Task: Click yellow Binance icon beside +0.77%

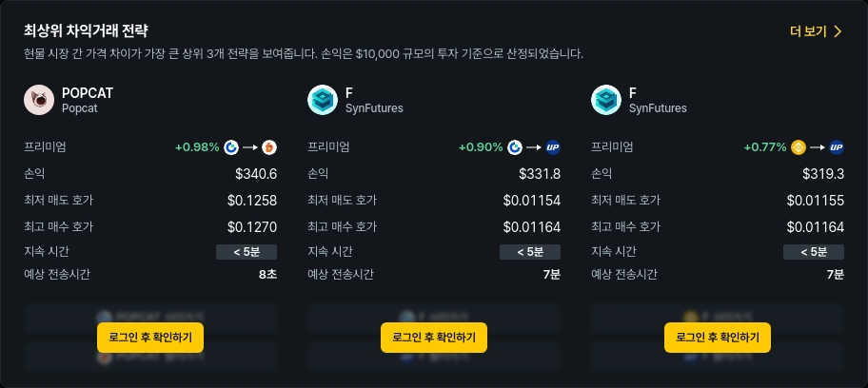Action: tap(799, 147)
